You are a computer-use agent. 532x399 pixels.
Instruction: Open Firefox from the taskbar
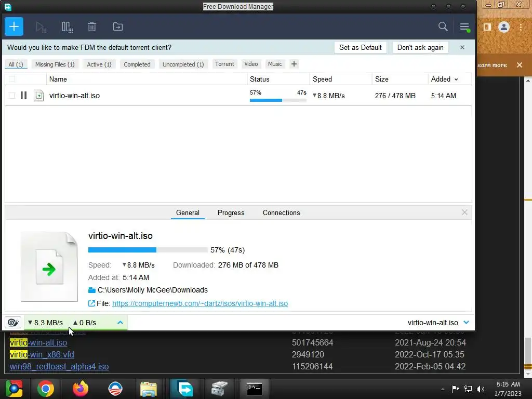coord(81,389)
